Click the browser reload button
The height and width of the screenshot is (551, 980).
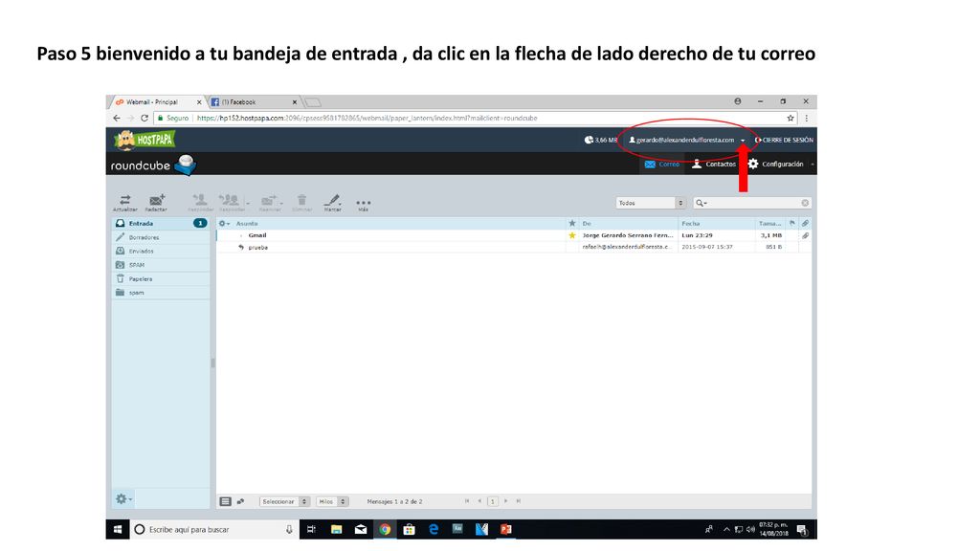pyautogui.click(x=145, y=118)
